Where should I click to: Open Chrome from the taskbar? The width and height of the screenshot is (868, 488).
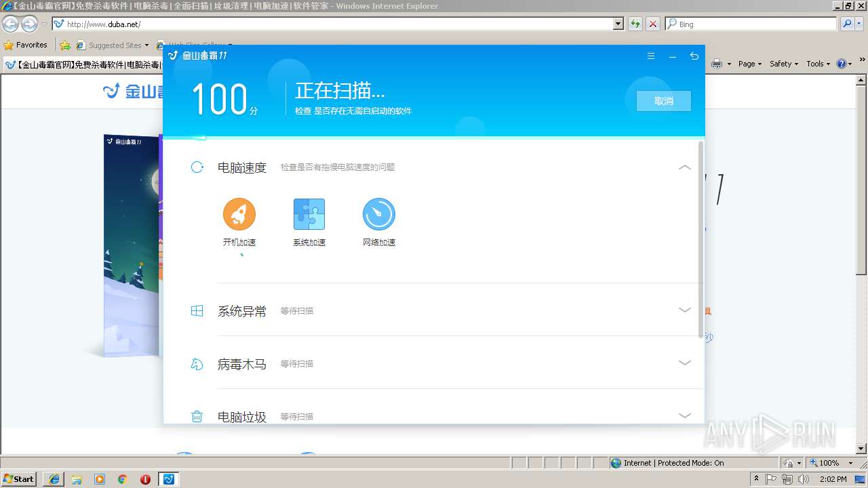123,479
